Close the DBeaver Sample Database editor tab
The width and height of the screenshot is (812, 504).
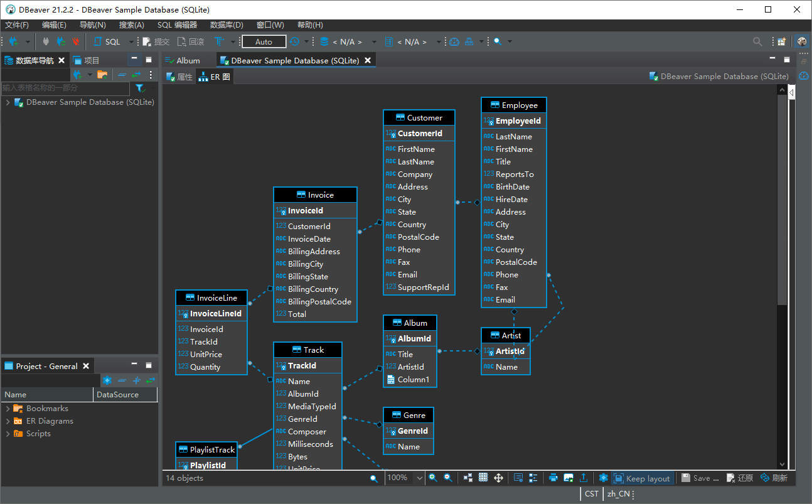pyautogui.click(x=368, y=60)
